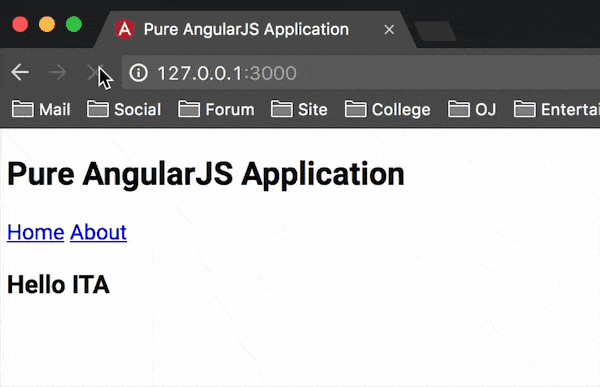Image resolution: width=600 pixels, height=387 pixels.
Task: Open the site info icon in address bar
Action: click(139, 73)
